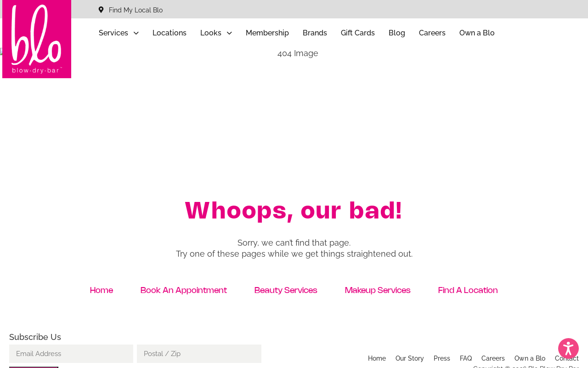Expand the Services dropdown arrow
Image resolution: width=588 pixels, height=368 pixels.
click(x=136, y=33)
